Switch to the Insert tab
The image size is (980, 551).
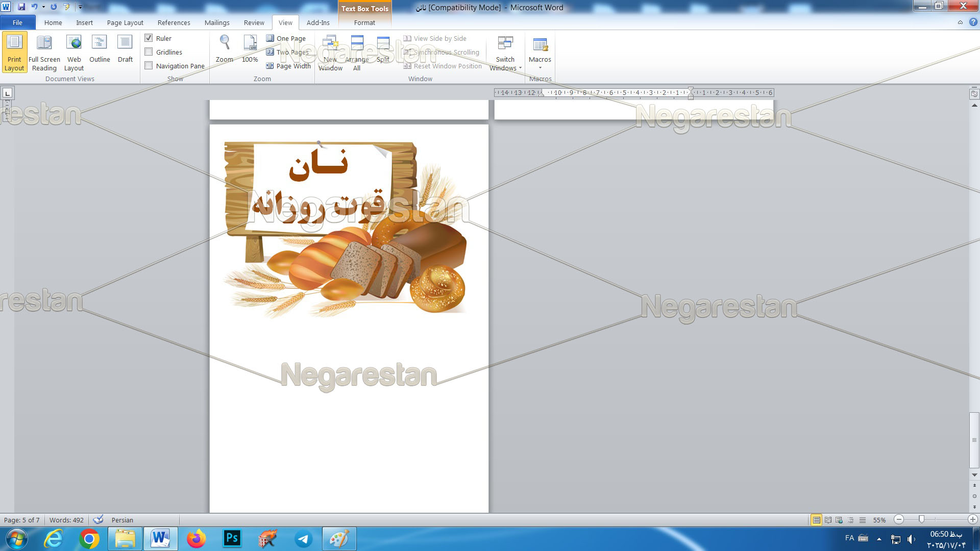tap(84, 22)
